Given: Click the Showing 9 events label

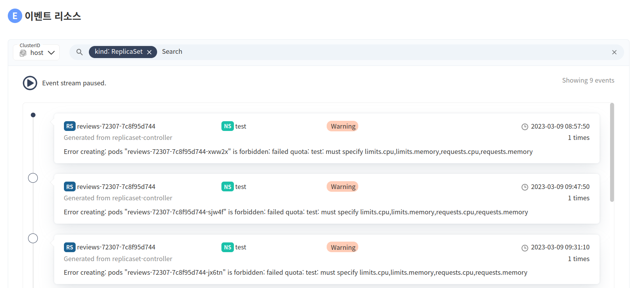Looking at the screenshot, I should pyautogui.click(x=588, y=80).
